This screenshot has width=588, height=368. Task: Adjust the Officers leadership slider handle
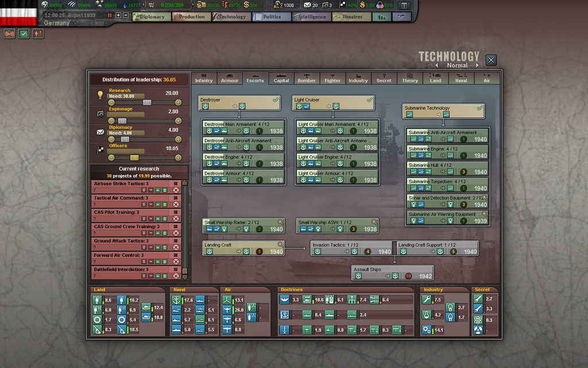(134, 158)
